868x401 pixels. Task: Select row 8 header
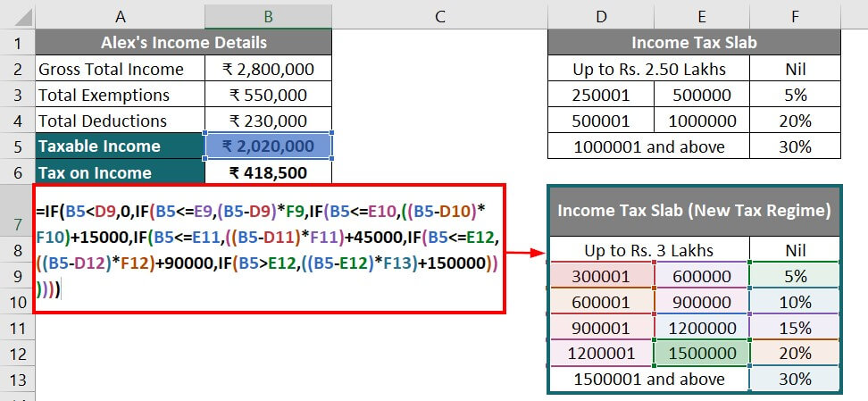coord(18,250)
